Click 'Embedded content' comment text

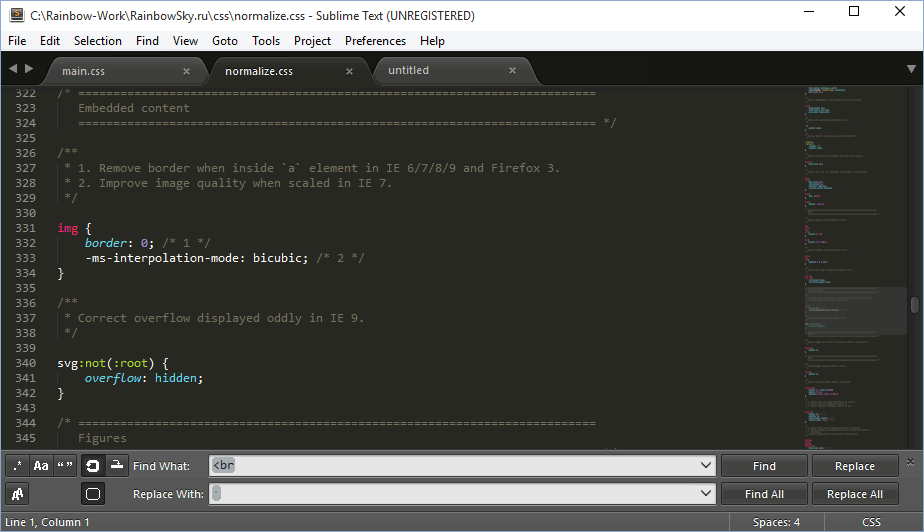coord(134,108)
